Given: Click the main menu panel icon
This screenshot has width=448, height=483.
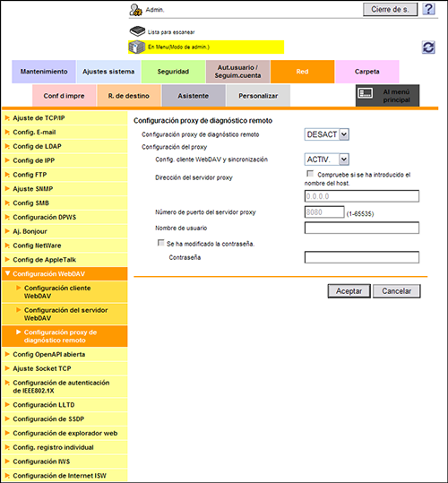Looking at the screenshot, I should tap(366, 93).
